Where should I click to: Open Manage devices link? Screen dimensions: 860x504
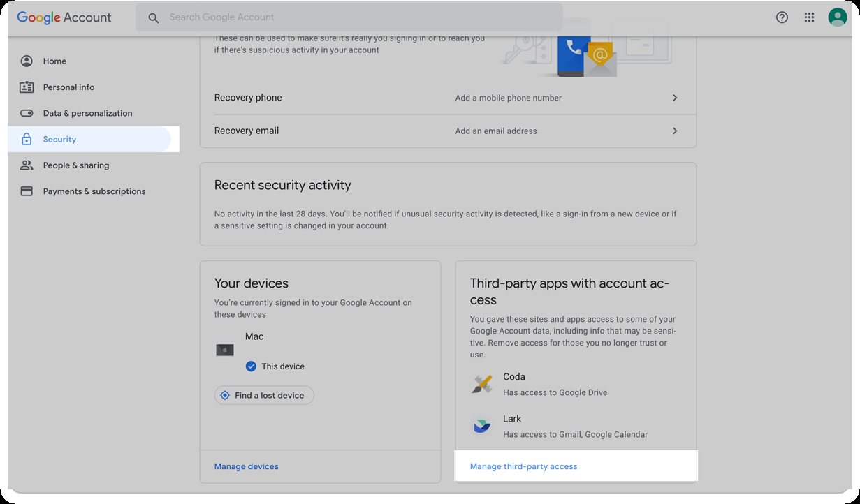247,466
